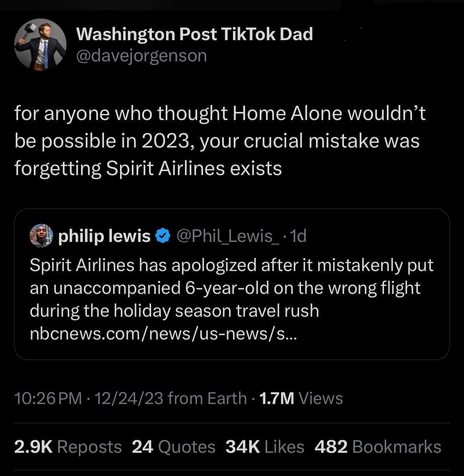Click the @davejorgenson handle
This screenshot has height=476, width=464.
coord(141,55)
